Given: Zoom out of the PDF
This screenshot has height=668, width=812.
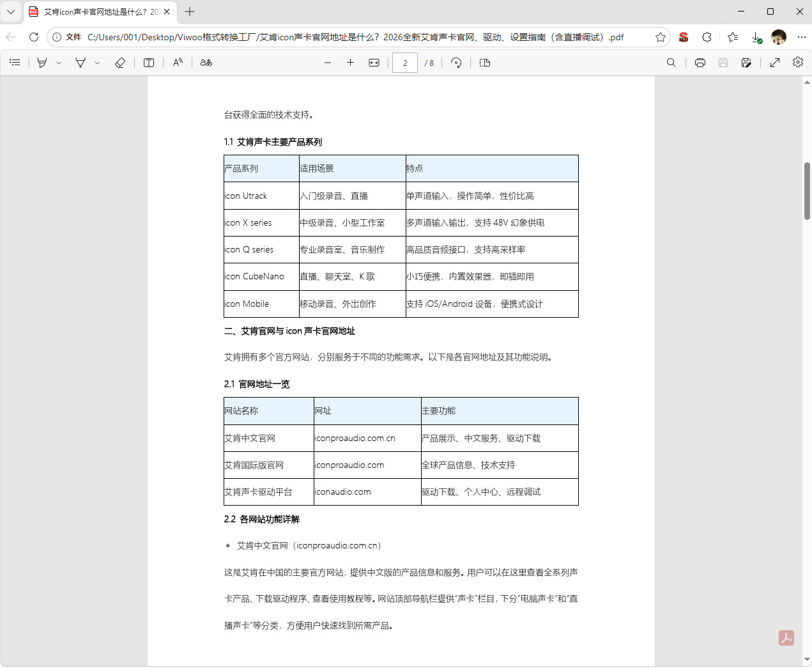Looking at the screenshot, I should (x=328, y=63).
